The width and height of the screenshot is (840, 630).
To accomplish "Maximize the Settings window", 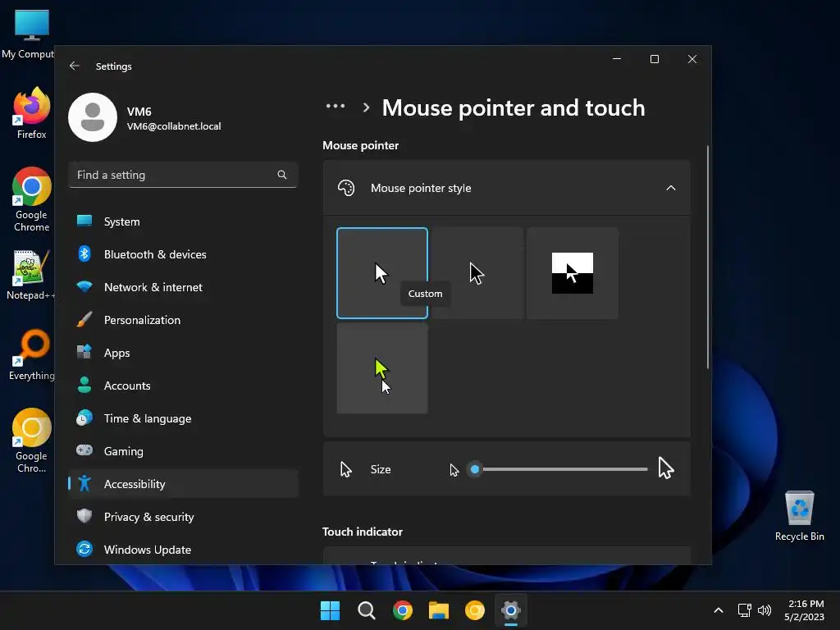I will point(655,59).
